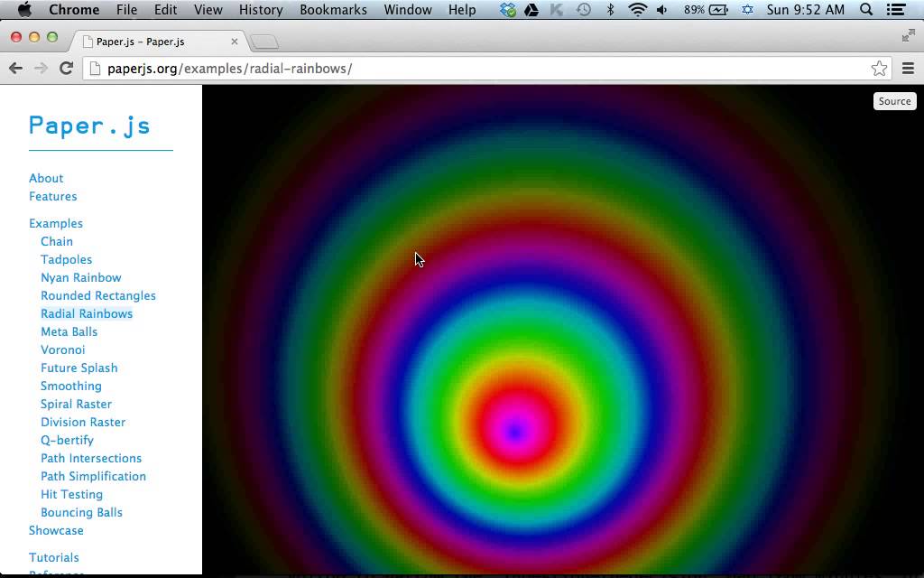Open the File menu
Screen dimensions: 924x578
coord(126,9)
